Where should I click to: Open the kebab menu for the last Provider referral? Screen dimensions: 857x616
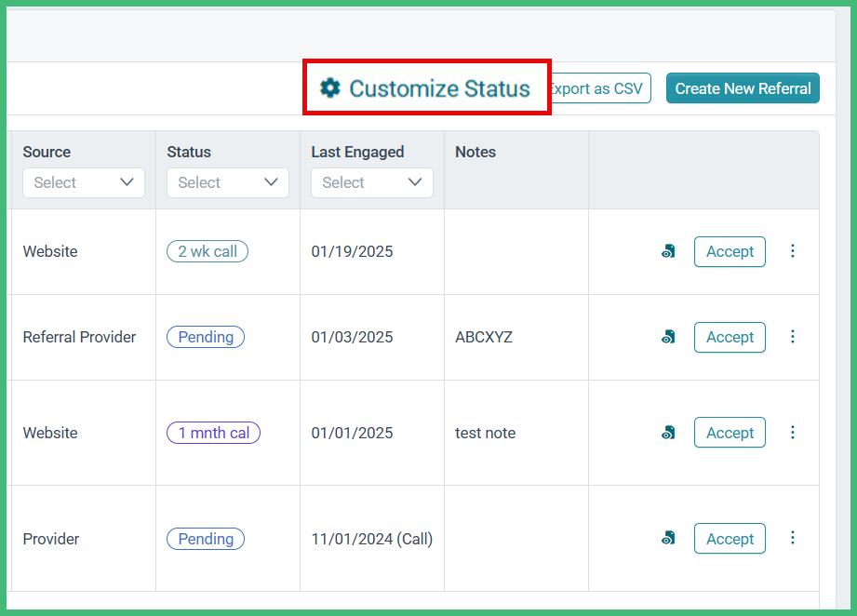click(x=792, y=538)
